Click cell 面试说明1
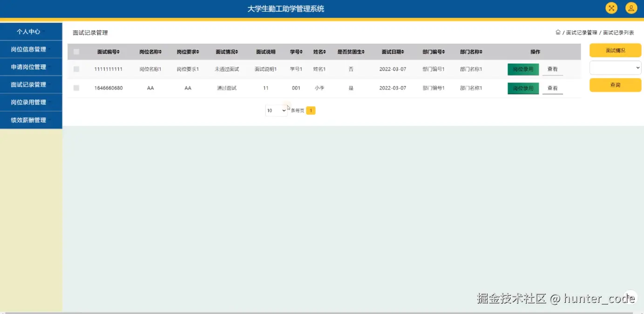The width and height of the screenshot is (644, 314). click(265, 69)
